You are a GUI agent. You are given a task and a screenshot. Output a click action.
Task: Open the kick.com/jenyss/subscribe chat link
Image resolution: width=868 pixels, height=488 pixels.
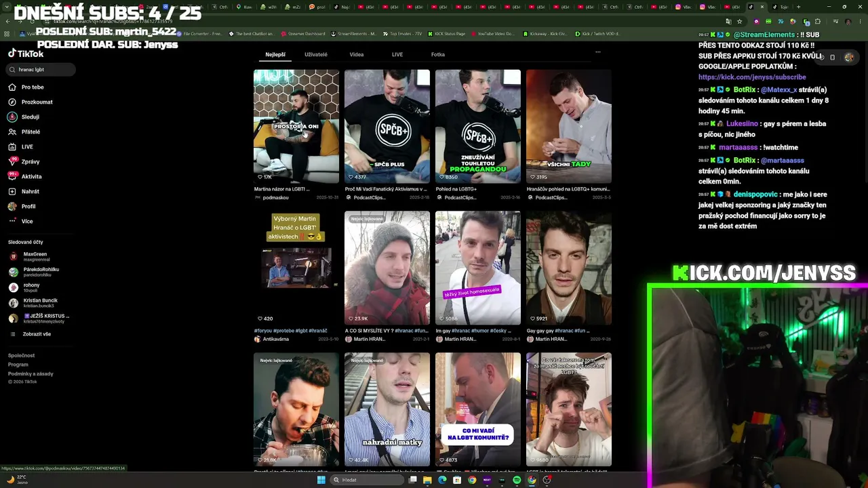752,77
